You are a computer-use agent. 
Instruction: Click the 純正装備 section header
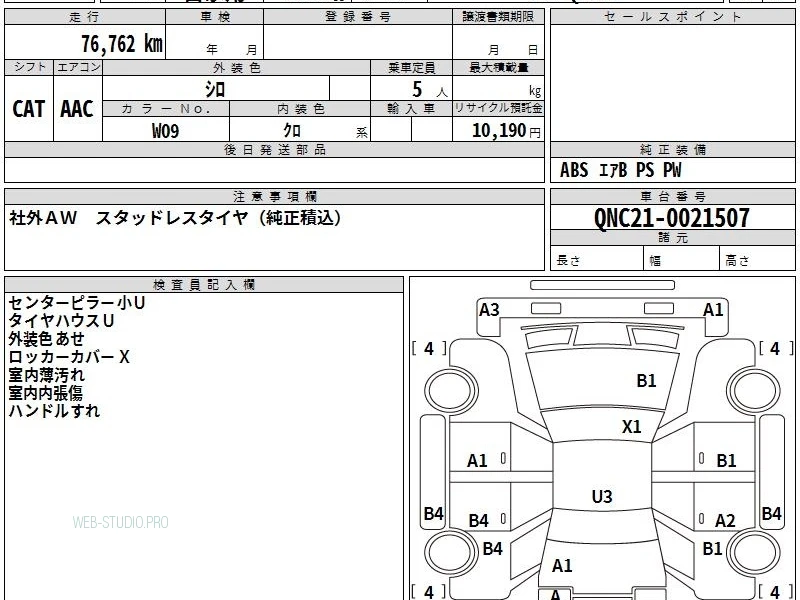tap(672, 149)
